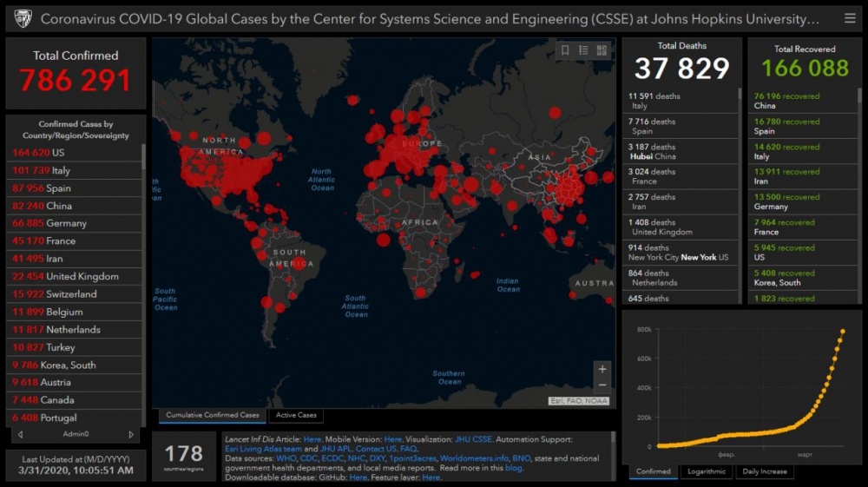Select Iran row with 41 495 cases
The width and height of the screenshot is (868, 487).
tap(74, 259)
